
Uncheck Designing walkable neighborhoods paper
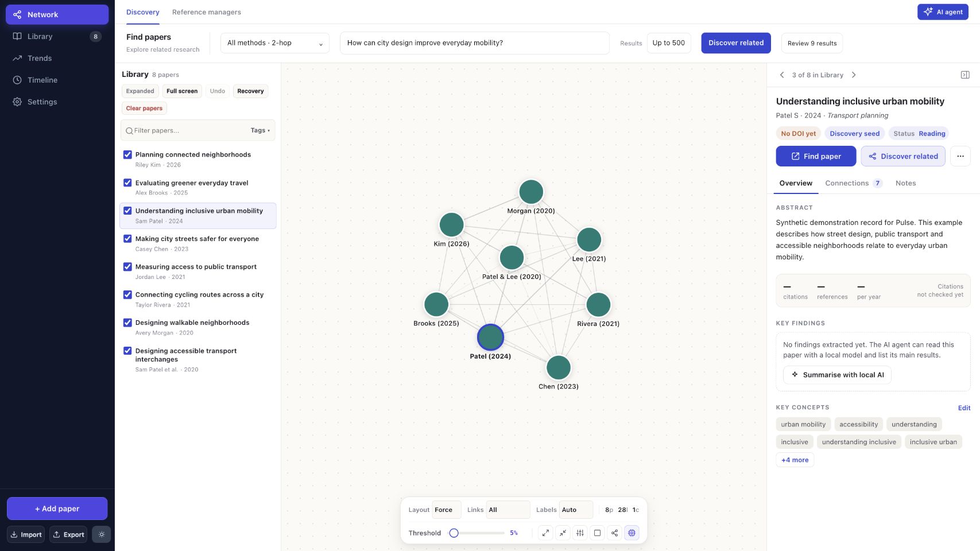(x=127, y=323)
